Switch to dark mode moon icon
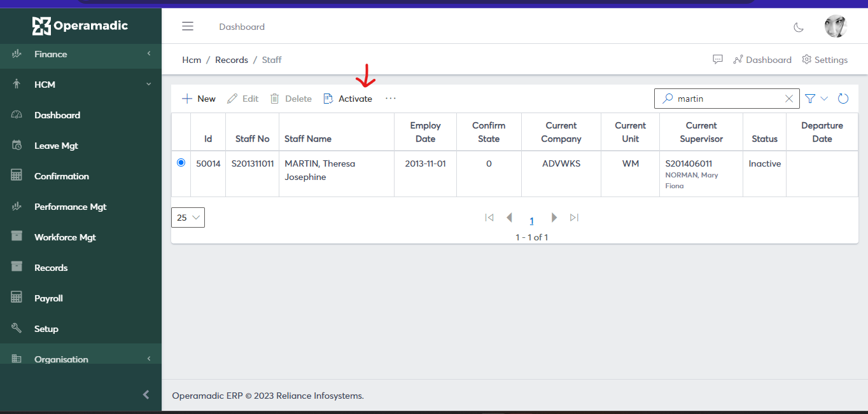 coord(799,27)
